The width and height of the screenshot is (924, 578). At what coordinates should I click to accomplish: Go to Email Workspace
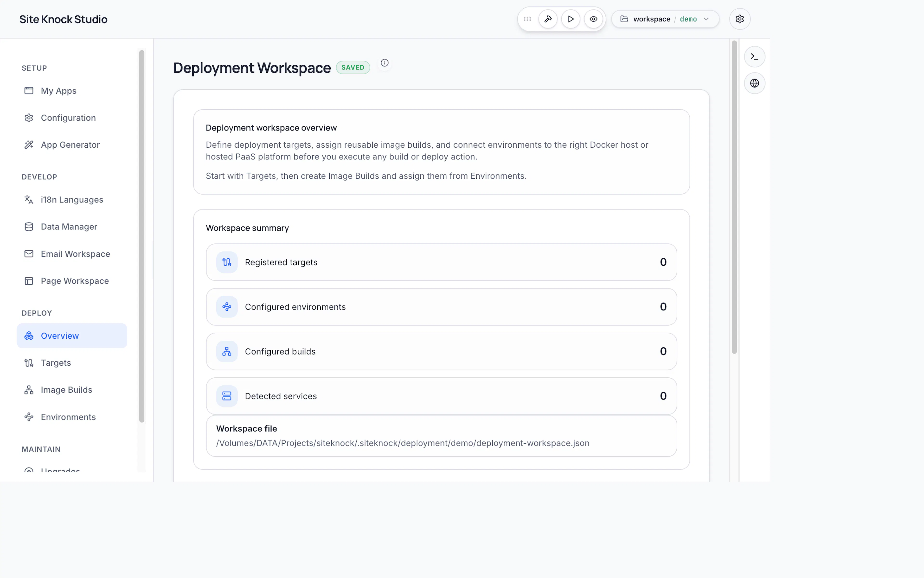72,254
